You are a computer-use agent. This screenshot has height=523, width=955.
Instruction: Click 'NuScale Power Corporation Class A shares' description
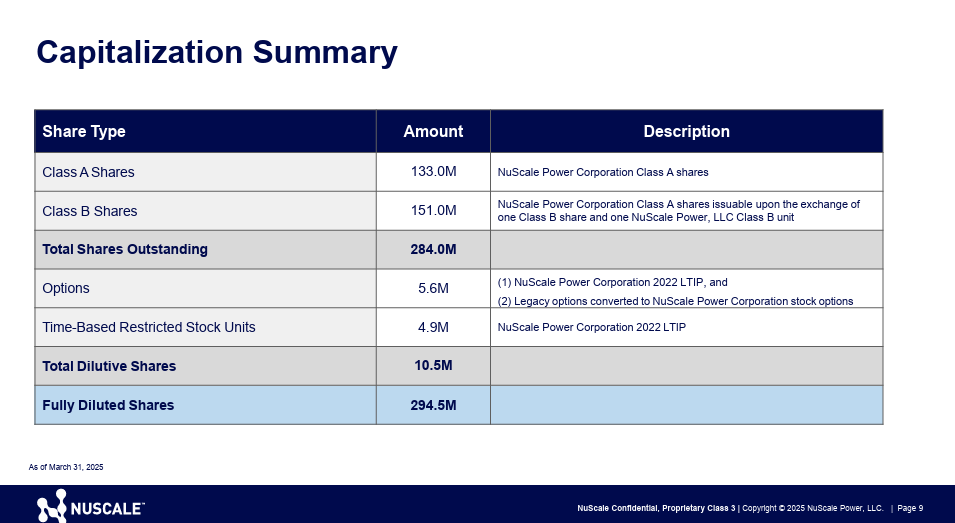pyautogui.click(x=603, y=172)
